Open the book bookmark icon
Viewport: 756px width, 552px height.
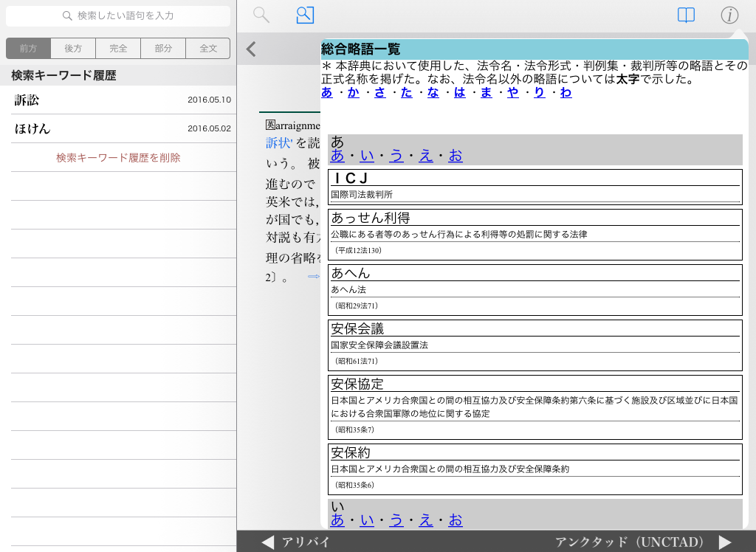pyautogui.click(x=686, y=15)
